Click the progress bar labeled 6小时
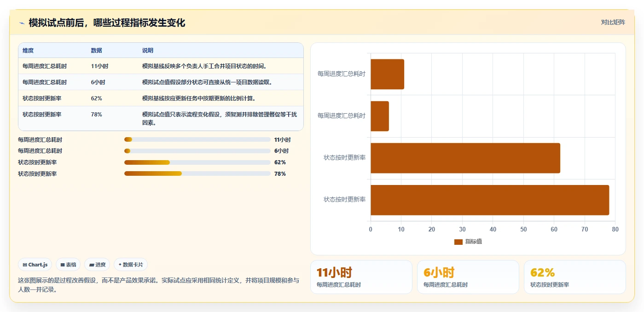Image resolution: width=644 pixels, height=312 pixels. [x=197, y=151]
